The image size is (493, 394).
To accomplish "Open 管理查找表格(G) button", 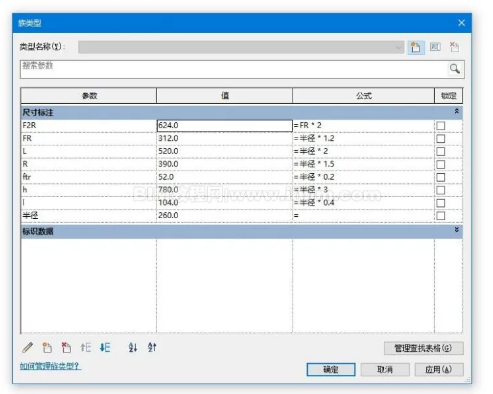I will (x=423, y=348).
